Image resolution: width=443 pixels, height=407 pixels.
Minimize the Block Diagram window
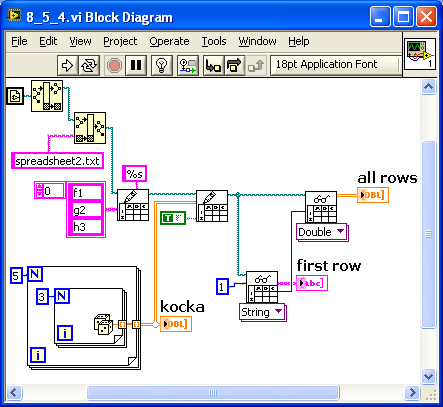pyautogui.click(x=380, y=17)
